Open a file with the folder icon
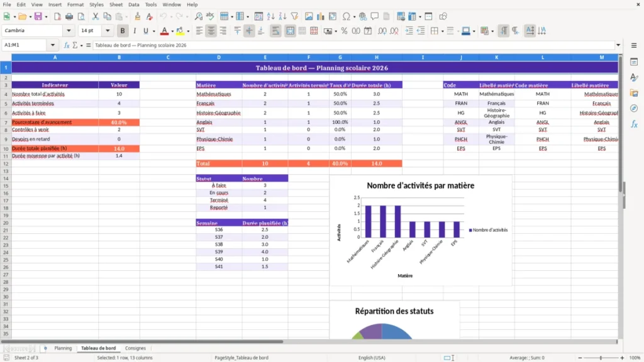Screen dimensions: 644x362 22,16
